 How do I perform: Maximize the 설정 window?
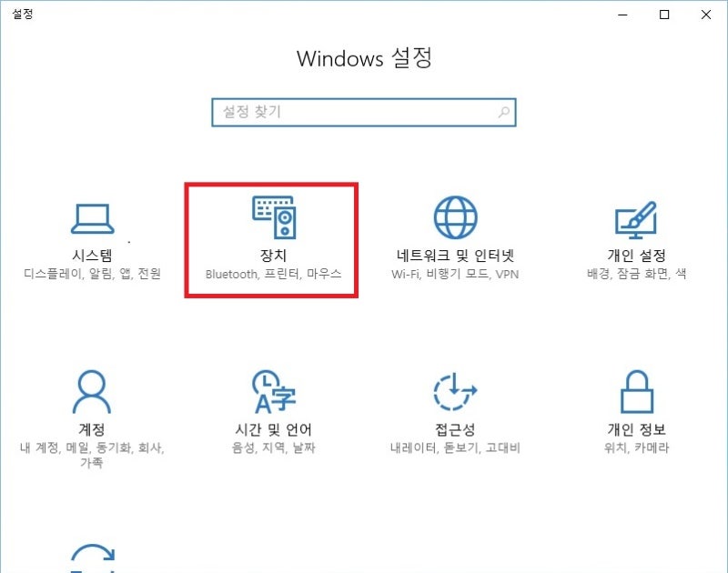pyautogui.click(x=664, y=15)
